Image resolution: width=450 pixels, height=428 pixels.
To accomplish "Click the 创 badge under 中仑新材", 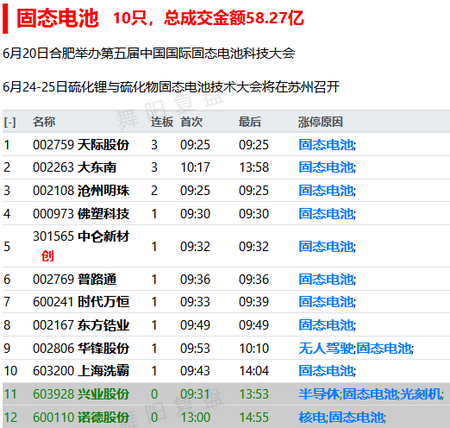I will pos(47,256).
